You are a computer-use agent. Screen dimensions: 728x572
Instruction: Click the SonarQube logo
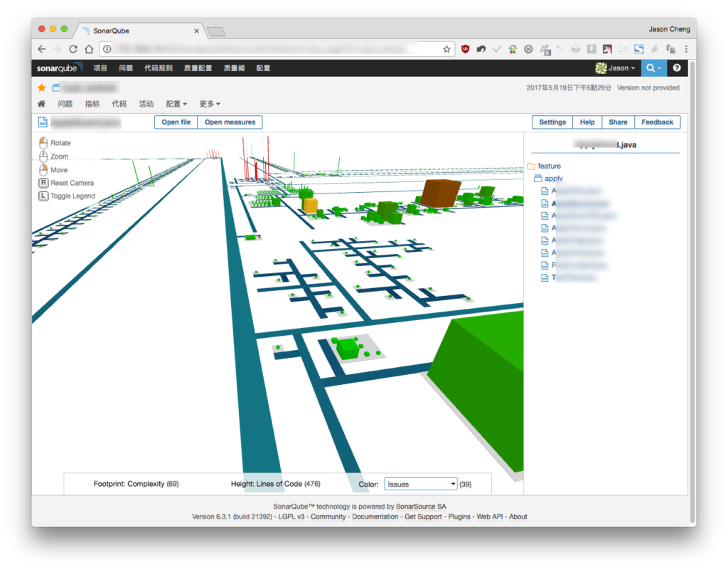click(60, 68)
